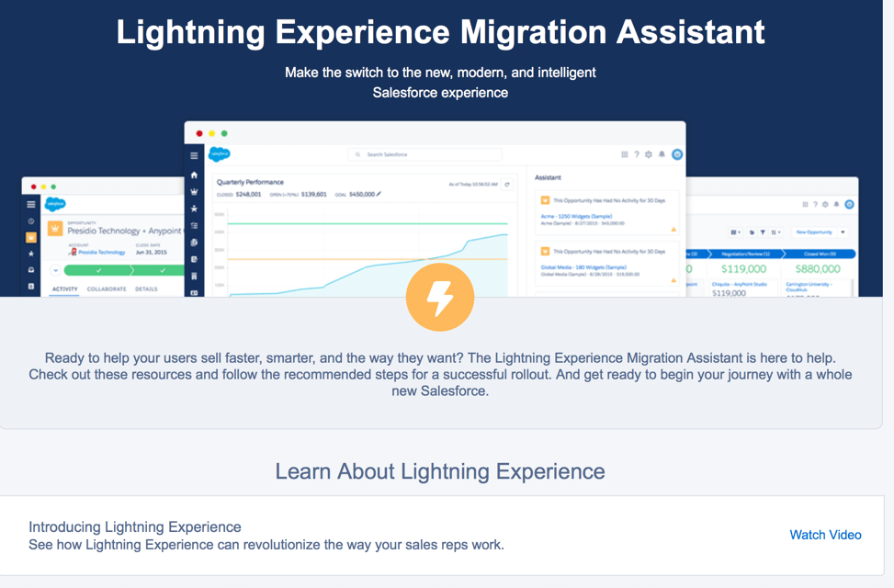Click the Salesforce cloud logo
The height and width of the screenshot is (588, 894).
pos(219,154)
